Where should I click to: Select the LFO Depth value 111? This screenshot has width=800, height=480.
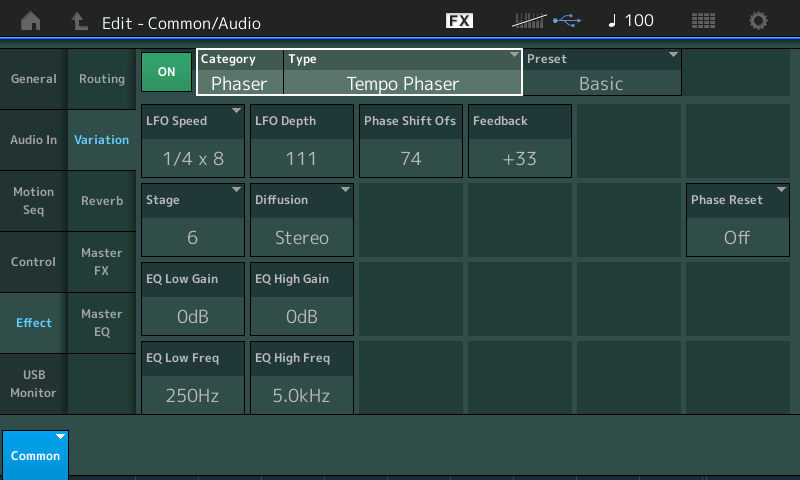coord(301,141)
